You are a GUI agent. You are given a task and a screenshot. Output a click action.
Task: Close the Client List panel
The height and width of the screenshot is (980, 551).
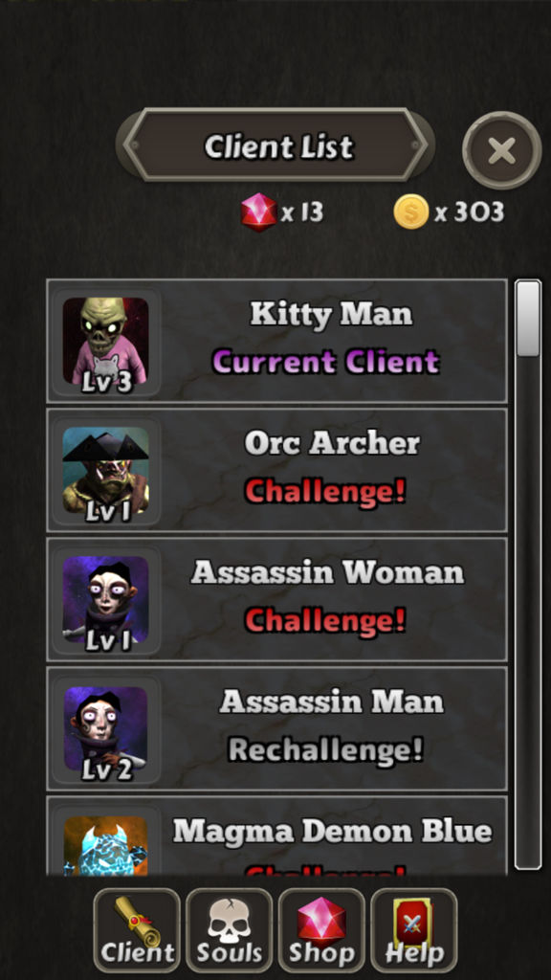point(501,150)
